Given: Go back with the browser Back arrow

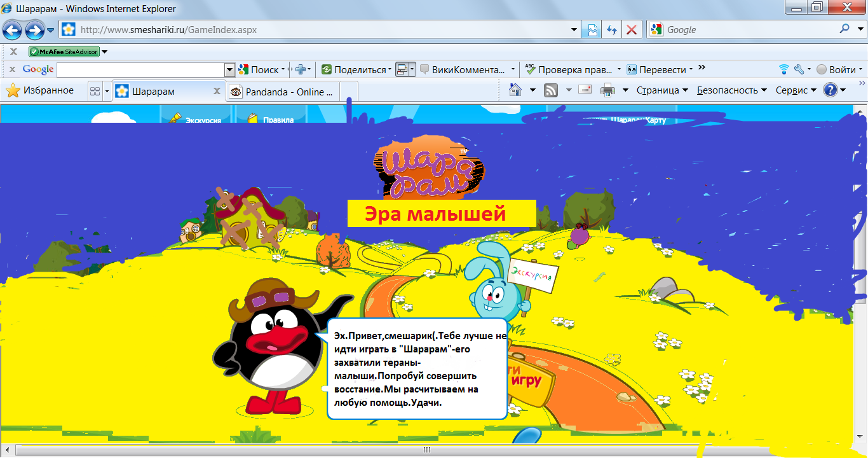Looking at the screenshot, I should (x=13, y=29).
